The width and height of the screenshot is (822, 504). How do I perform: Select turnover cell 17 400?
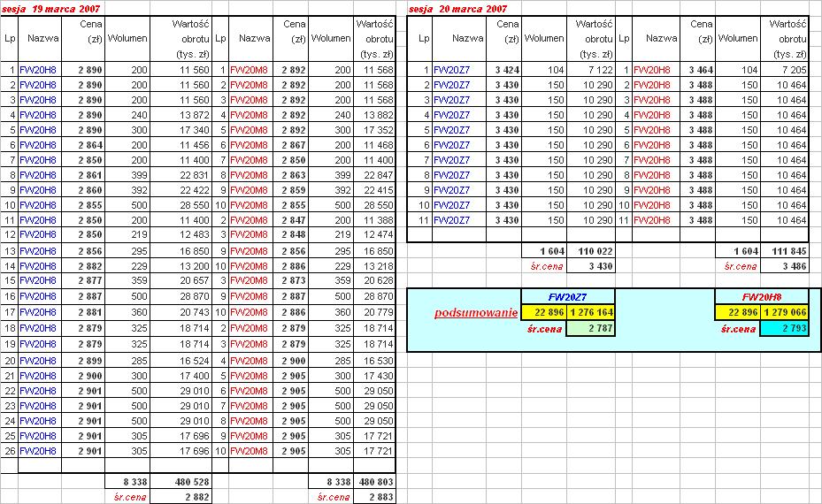[x=181, y=376]
